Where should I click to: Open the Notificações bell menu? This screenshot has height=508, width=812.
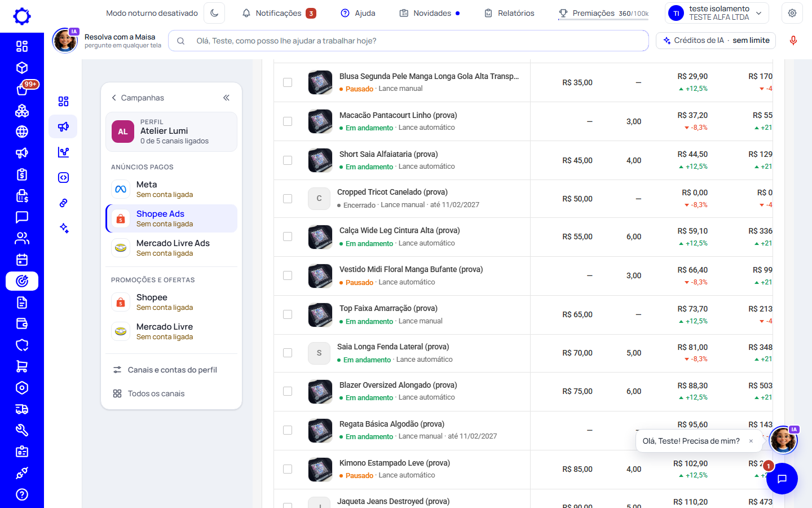279,13
